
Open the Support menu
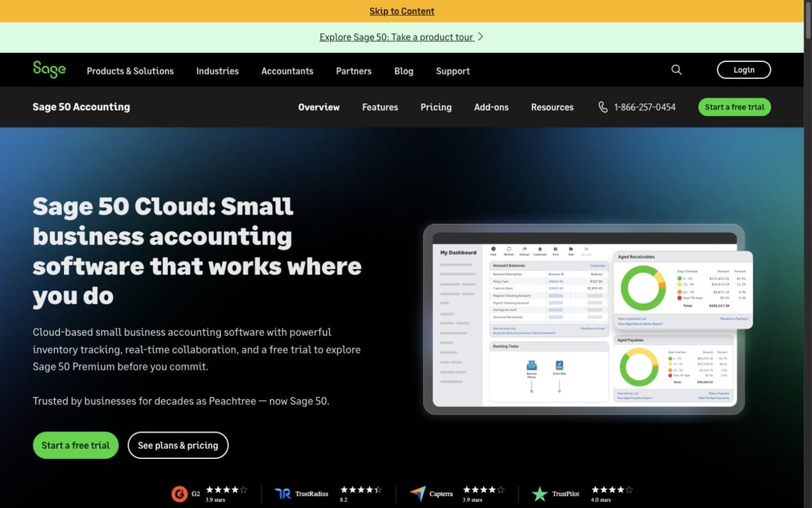453,71
